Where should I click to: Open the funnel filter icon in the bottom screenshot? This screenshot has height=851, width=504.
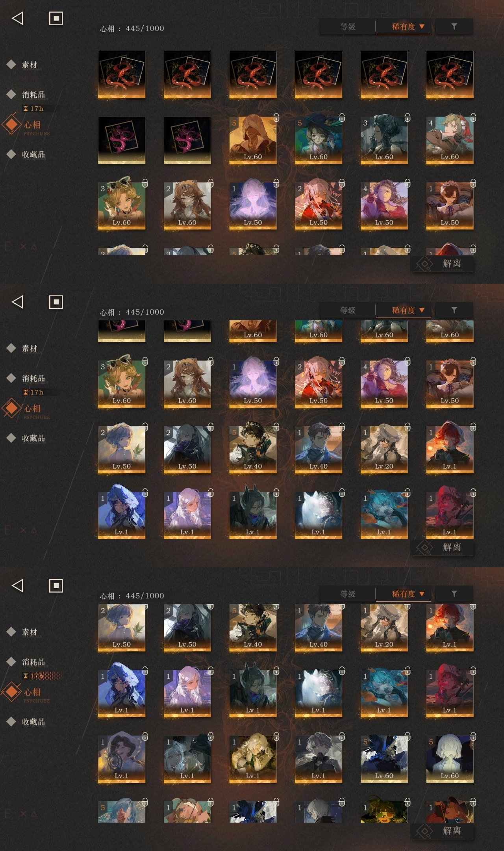click(454, 594)
